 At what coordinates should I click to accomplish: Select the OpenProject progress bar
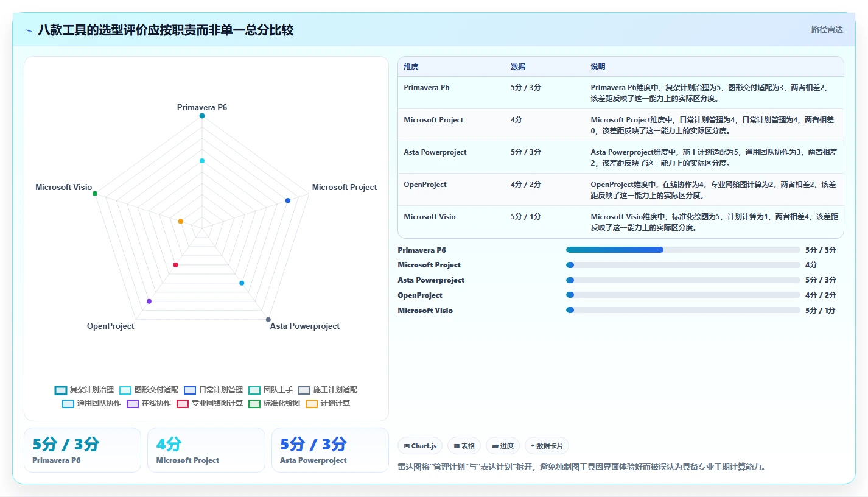(683, 295)
